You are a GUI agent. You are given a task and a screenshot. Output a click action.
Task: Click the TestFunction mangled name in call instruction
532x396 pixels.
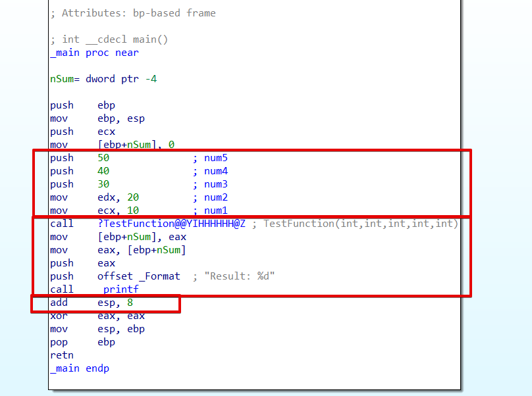pos(171,224)
